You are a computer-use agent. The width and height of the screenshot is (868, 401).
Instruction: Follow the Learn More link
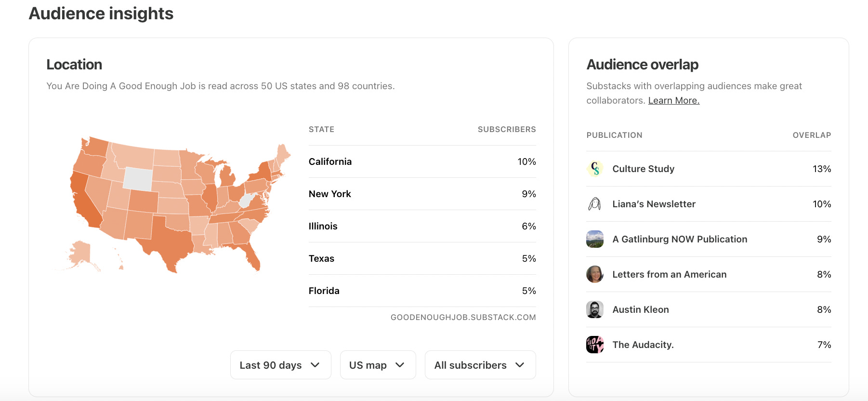(673, 100)
